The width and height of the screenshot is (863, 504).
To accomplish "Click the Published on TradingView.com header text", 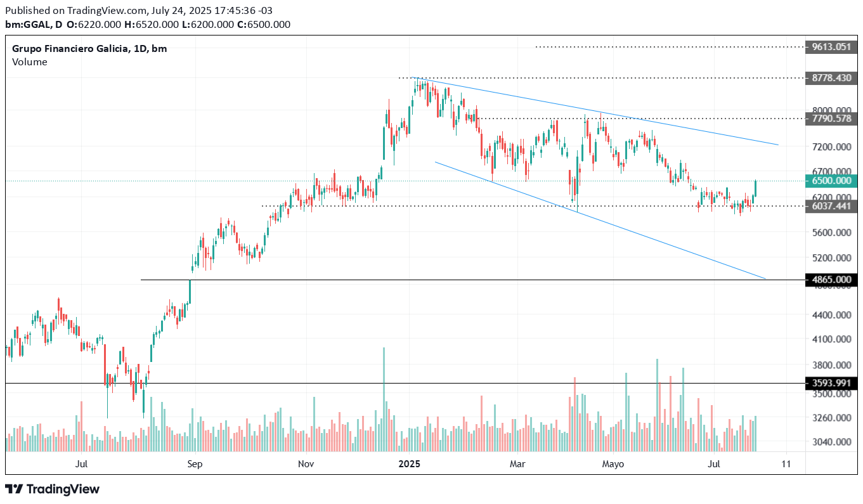I will pos(77,11).
